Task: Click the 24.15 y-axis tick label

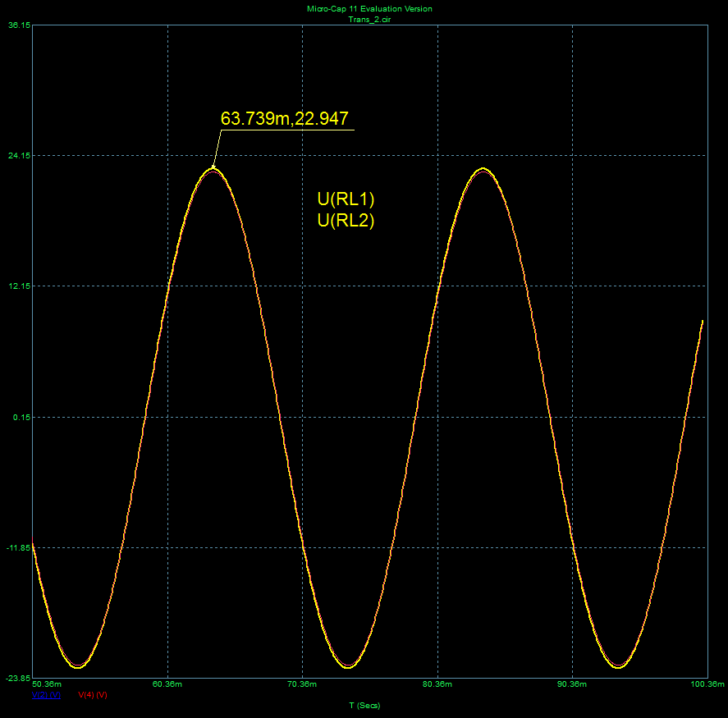Action: (x=19, y=156)
